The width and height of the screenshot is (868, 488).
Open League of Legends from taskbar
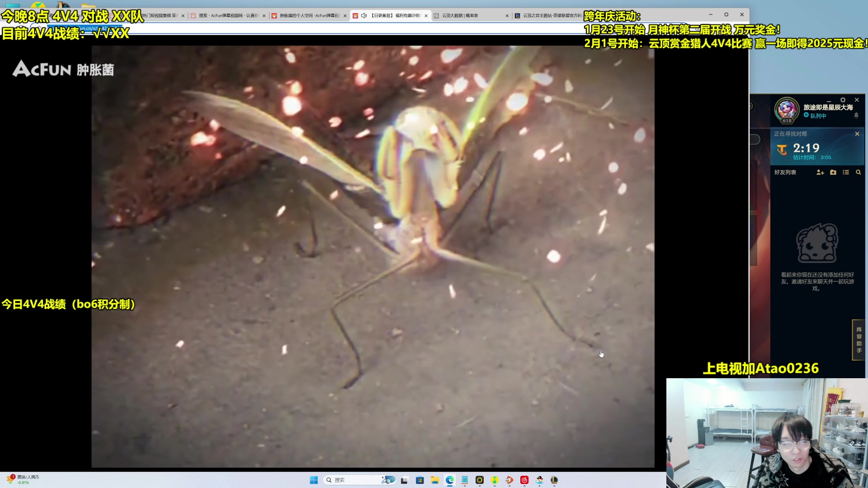coord(554,480)
